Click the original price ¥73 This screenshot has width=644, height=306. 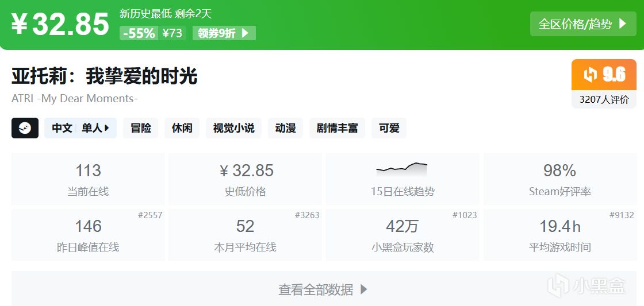point(172,33)
